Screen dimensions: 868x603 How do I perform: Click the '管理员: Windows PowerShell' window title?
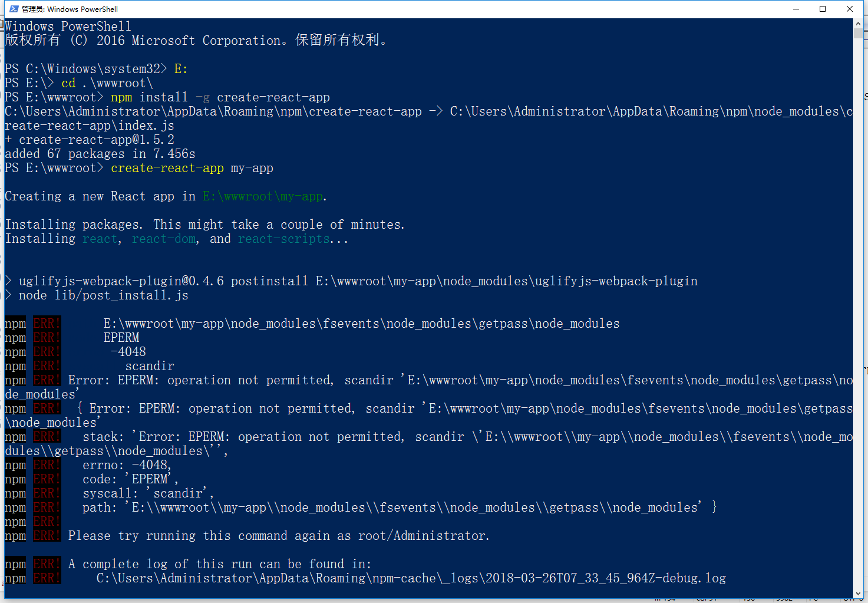click(x=70, y=9)
